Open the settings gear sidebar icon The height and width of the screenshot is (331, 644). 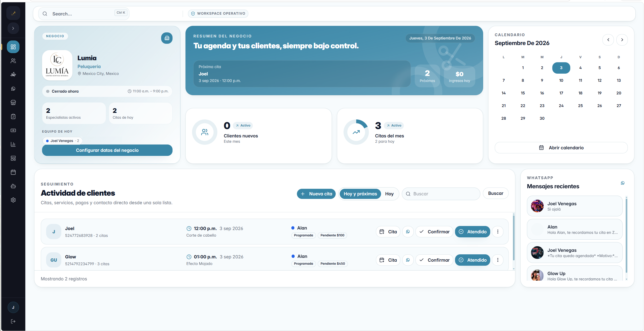point(13,200)
